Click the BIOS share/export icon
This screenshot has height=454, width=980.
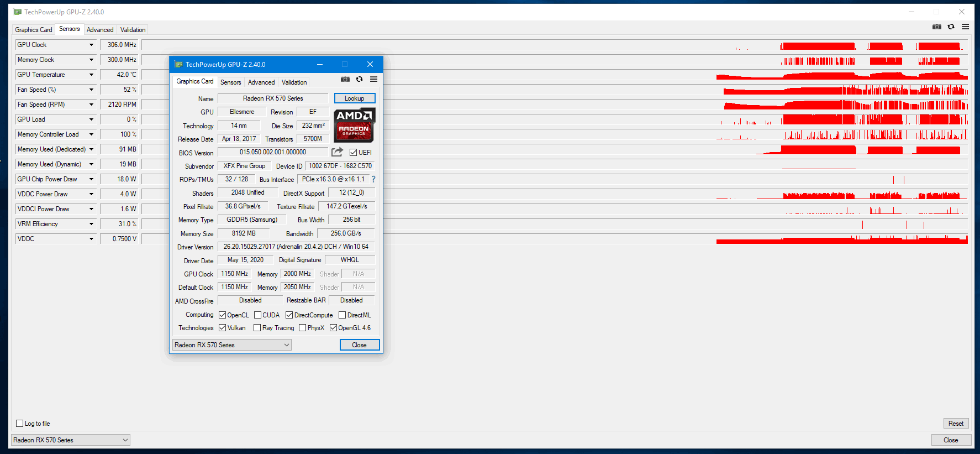(337, 152)
